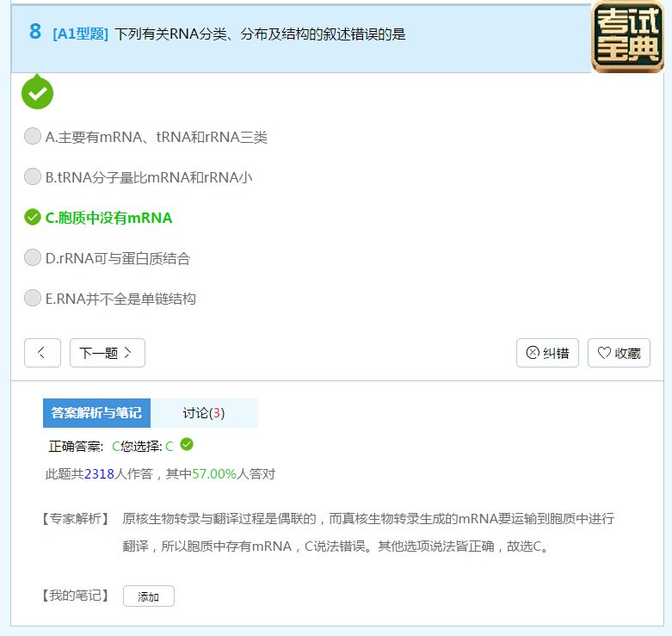Bookmark question with 收藏 button
This screenshot has width=672, height=636.
pyautogui.click(x=619, y=353)
